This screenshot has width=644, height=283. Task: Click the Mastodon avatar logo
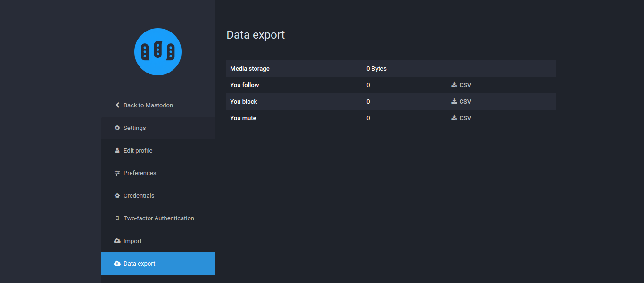point(158,52)
